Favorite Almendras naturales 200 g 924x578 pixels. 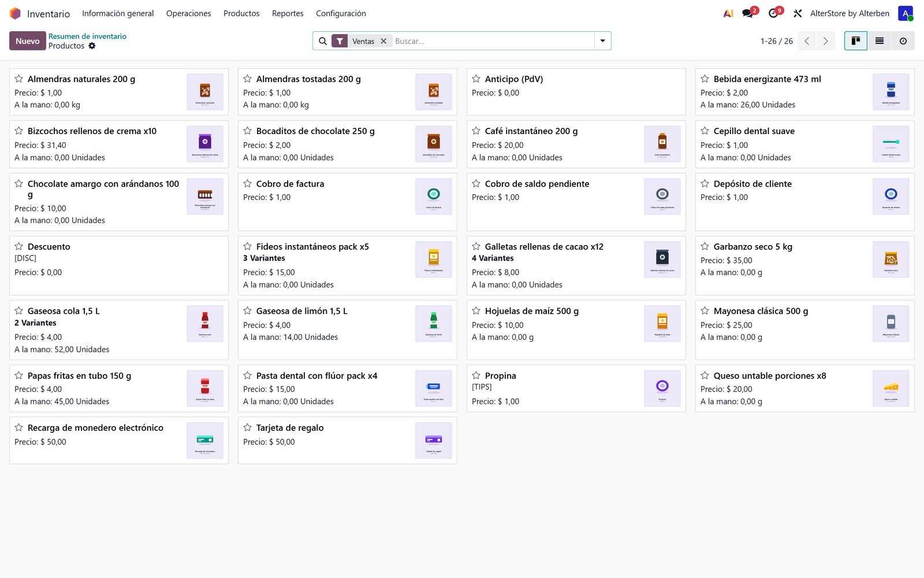(19, 79)
